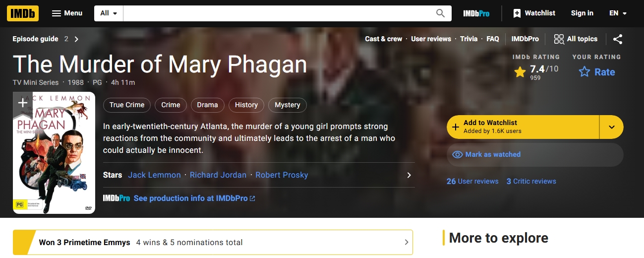644x258 pixels.
Task: Open the IMDbPro link beside FAQ
Action: point(525,39)
